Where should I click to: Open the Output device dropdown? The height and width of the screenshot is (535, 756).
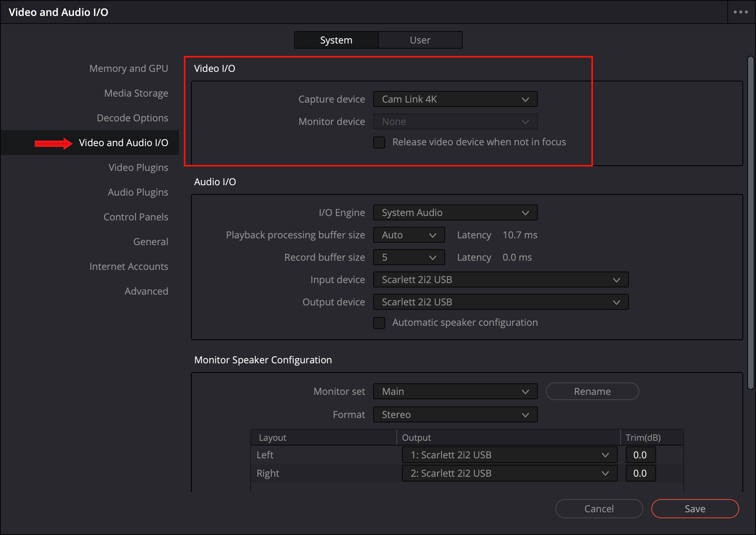501,302
